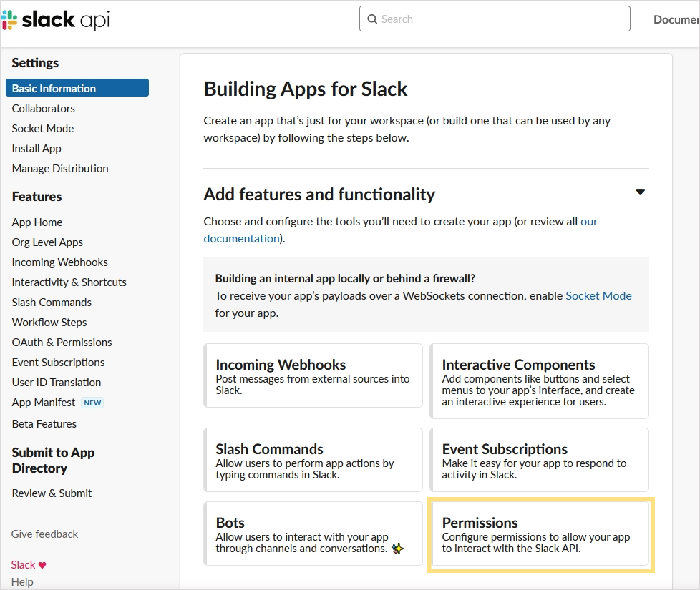This screenshot has height=590, width=700.
Task: Collapse the Add features and functionality section
Action: tap(640, 192)
